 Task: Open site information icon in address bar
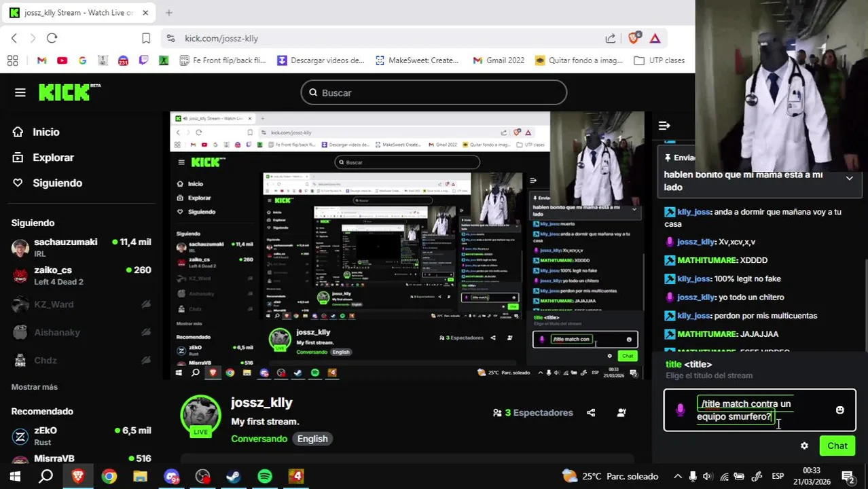[x=170, y=38]
